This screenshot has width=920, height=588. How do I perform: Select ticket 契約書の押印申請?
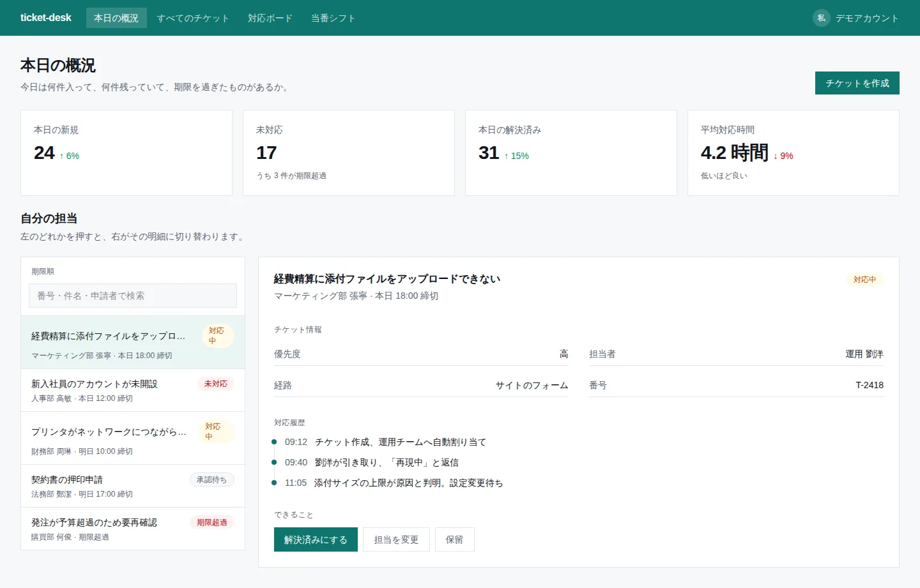pyautogui.click(x=133, y=486)
